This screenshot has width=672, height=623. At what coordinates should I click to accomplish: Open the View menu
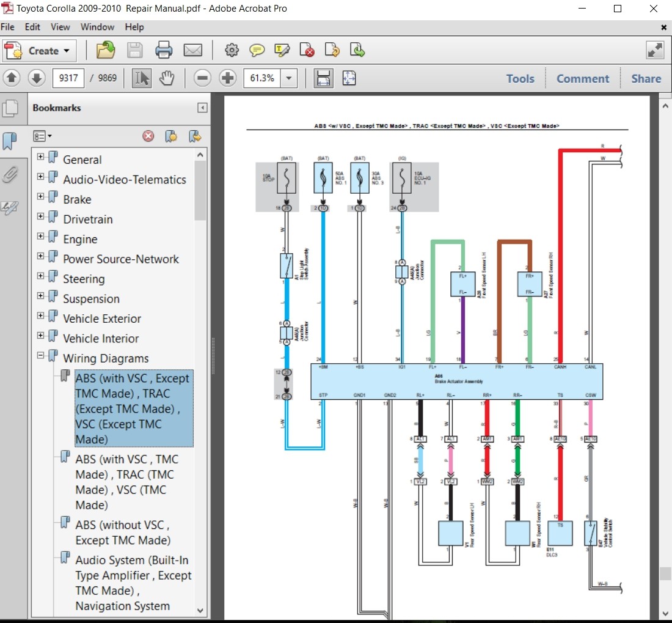[x=60, y=27]
